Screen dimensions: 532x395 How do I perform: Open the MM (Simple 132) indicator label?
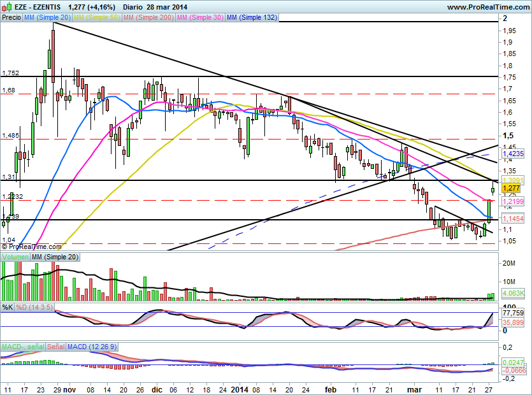tap(252, 17)
